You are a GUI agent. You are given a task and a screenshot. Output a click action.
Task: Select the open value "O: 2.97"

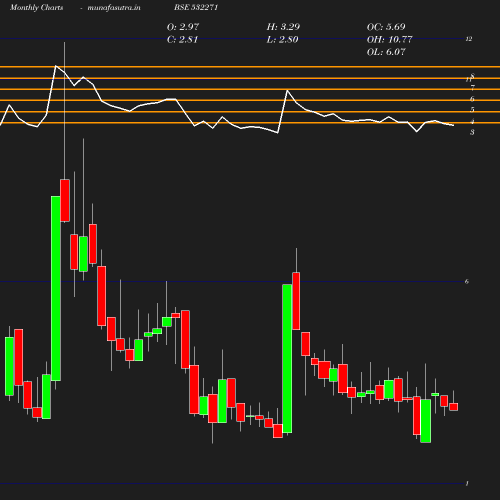(x=183, y=27)
